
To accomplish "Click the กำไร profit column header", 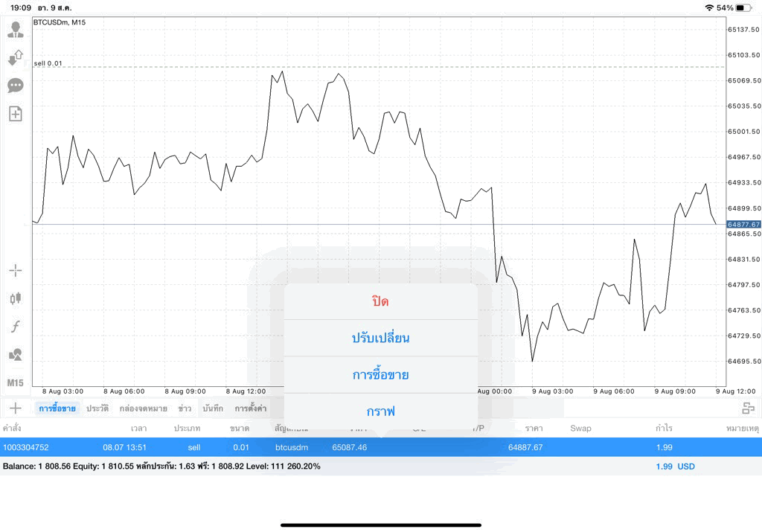I will [x=664, y=428].
